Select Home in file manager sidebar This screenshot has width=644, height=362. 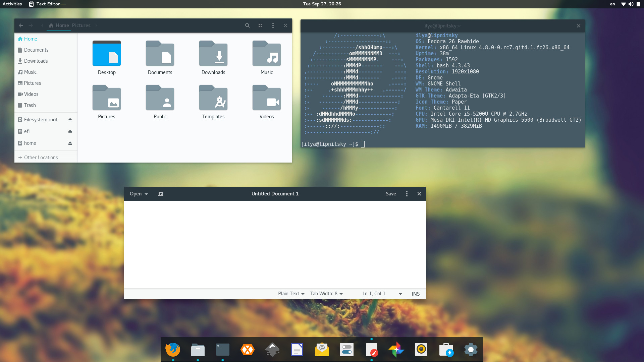(46, 39)
